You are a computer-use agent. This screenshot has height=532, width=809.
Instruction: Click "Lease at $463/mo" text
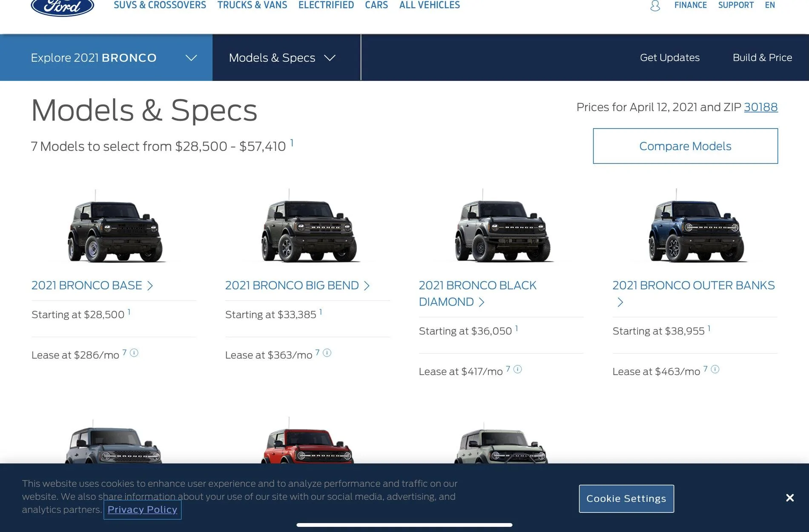pyautogui.click(x=656, y=372)
